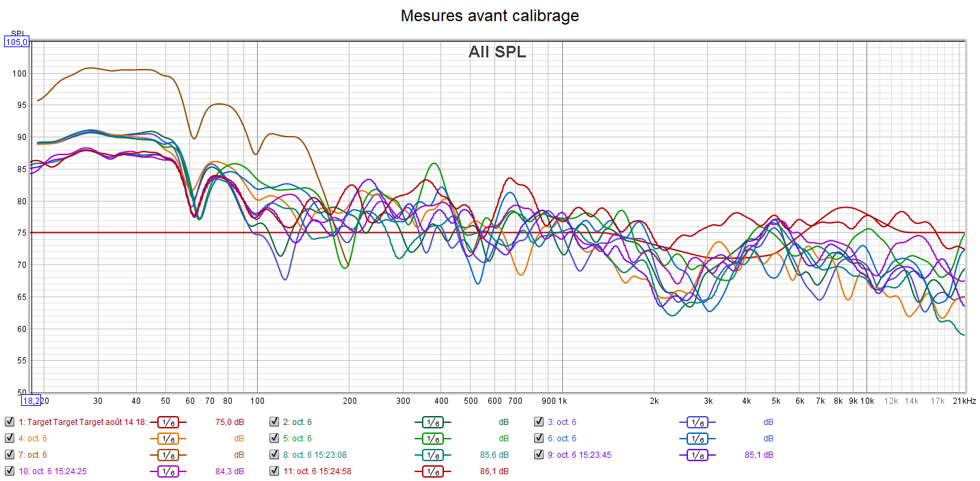Click the red 1/6 smoothing icon for trace 11

432,471
